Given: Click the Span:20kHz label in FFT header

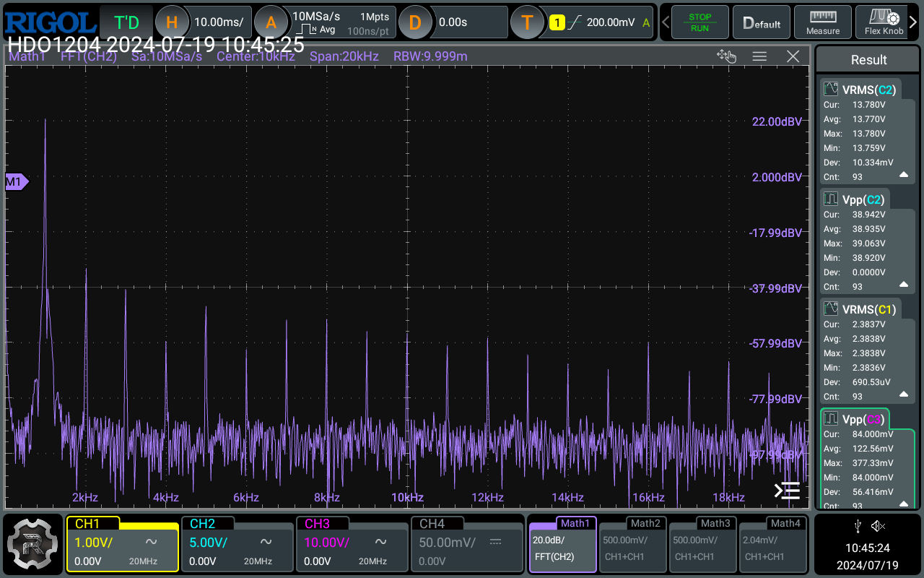Looking at the screenshot, I should [344, 56].
